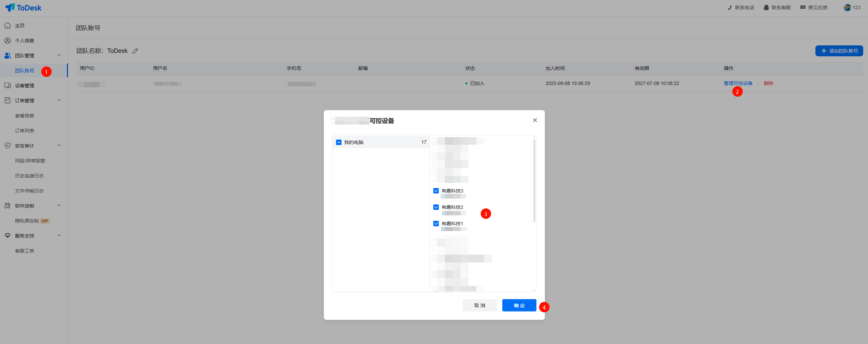Viewport: 868px width, 344px height.
Task: Click the 有效期 value 2027-07-08 10:08:22
Action: click(x=657, y=83)
